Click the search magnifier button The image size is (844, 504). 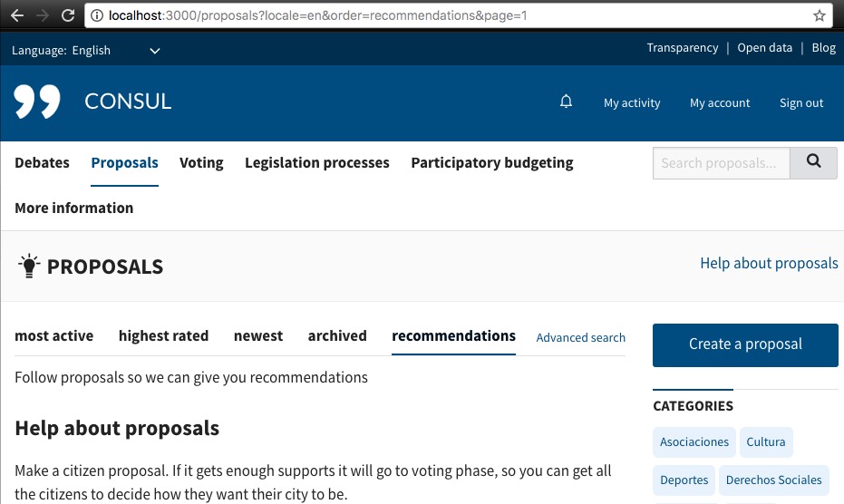[813, 163]
